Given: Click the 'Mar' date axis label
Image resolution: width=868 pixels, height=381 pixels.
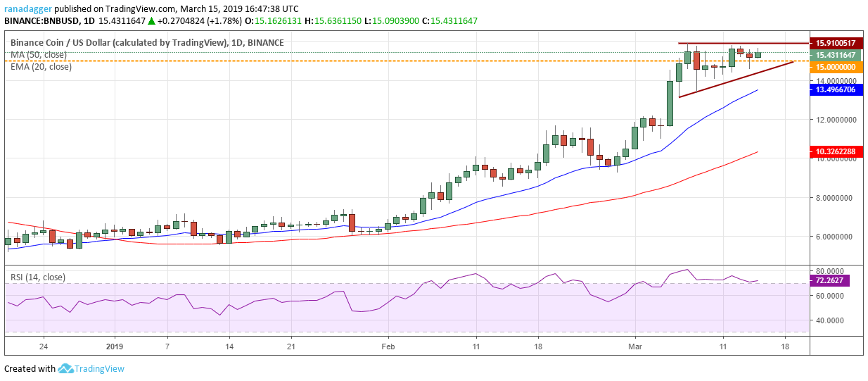Looking at the screenshot, I should pos(635,347).
